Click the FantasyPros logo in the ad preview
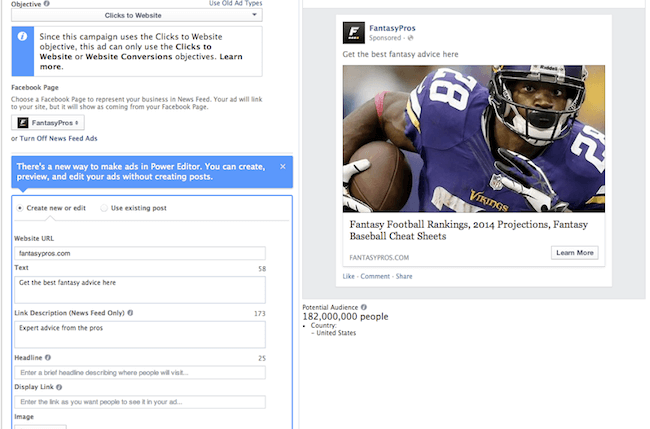 [354, 32]
